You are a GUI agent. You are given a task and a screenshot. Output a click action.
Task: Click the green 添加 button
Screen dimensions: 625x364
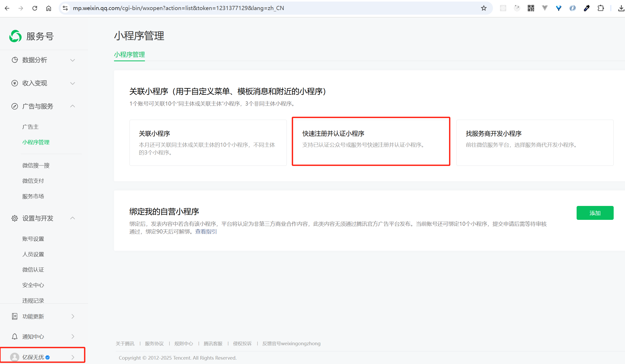pyautogui.click(x=595, y=213)
